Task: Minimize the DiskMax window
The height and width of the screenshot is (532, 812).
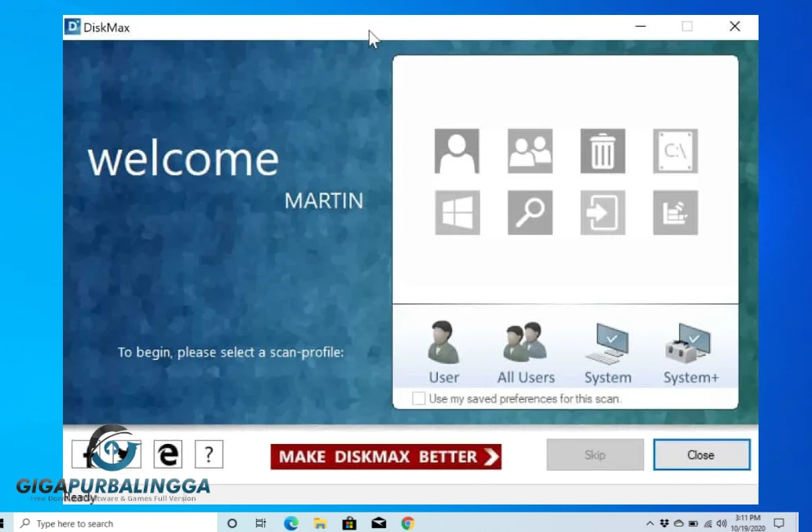Action: (x=641, y=27)
